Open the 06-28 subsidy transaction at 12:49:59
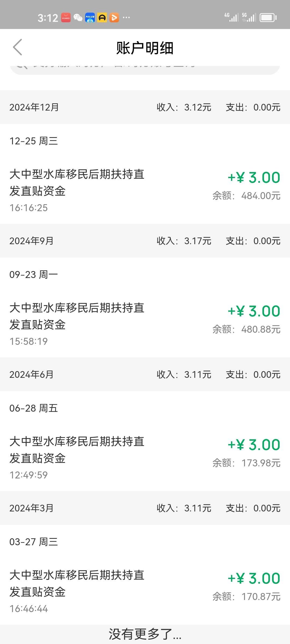 coord(145,458)
